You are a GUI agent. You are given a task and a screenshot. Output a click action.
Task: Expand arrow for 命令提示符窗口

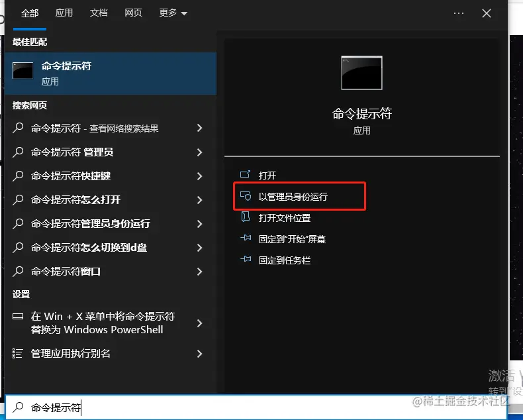coord(199,272)
